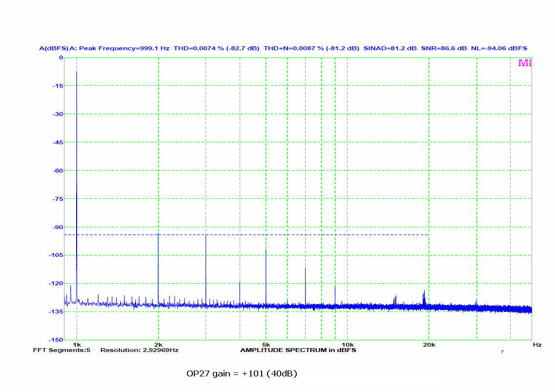Click the dashed blue noise level line
Viewport: 555px width, 392px height.
coord(247,235)
